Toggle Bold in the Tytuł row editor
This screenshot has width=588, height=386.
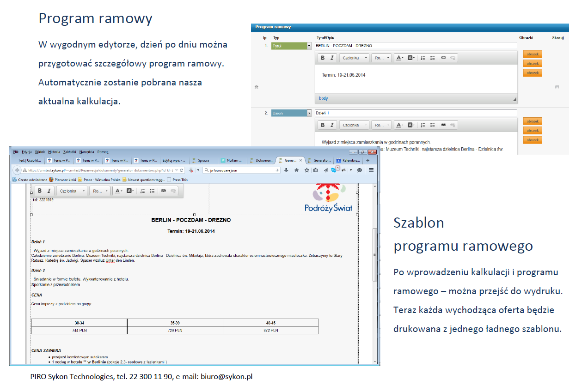[x=323, y=58]
